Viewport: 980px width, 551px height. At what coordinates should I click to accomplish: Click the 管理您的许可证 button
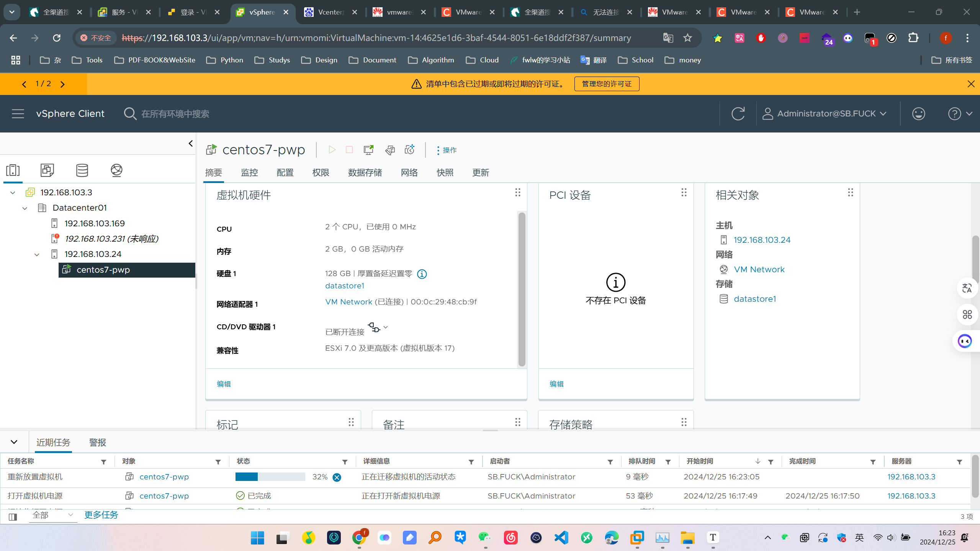(606, 84)
